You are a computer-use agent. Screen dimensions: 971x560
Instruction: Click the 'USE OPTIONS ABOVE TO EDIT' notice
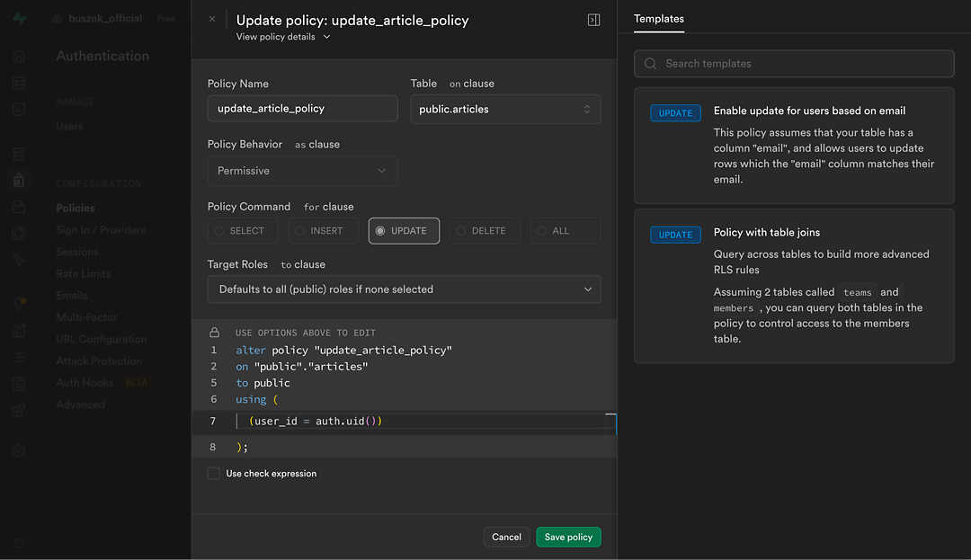coord(306,333)
